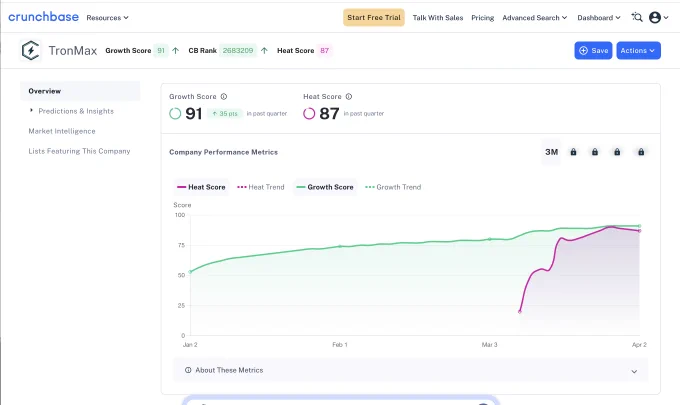Click the Growth Score up-arrow icon in header
Image resolution: width=680 pixels, height=405 pixels.
click(176, 51)
